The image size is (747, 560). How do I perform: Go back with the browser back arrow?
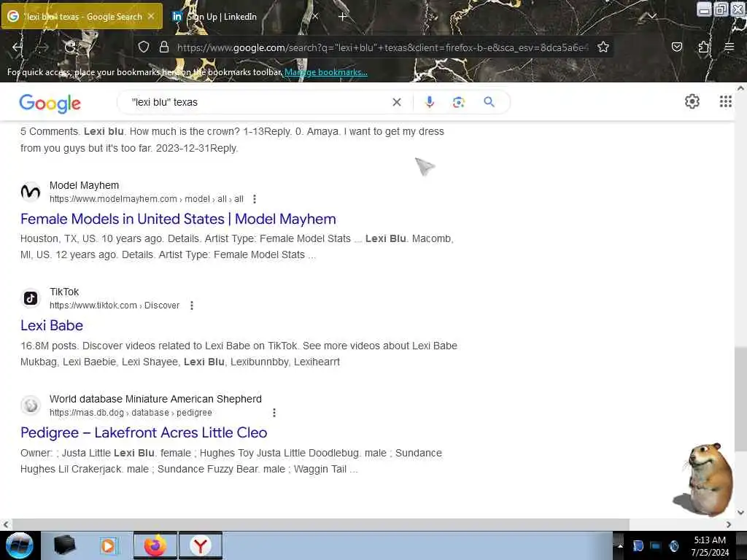(x=18, y=47)
